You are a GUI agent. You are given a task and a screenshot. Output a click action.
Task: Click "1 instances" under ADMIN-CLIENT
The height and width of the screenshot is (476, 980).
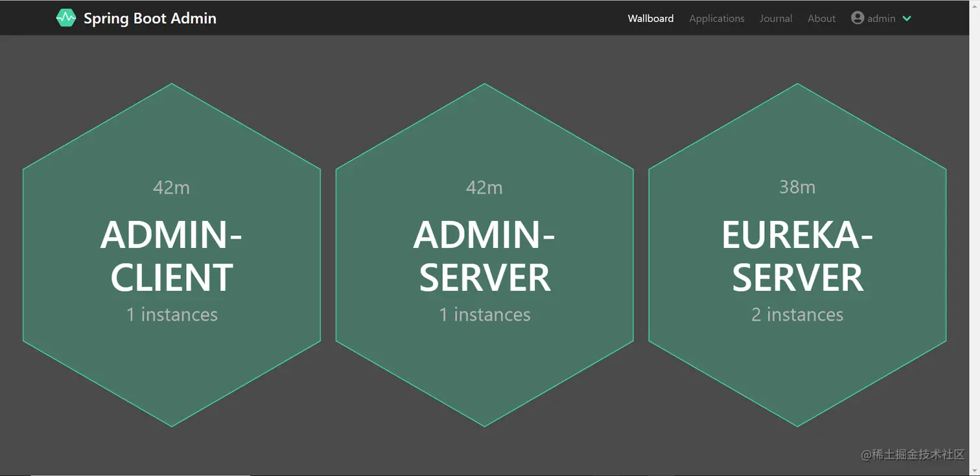point(172,315)
